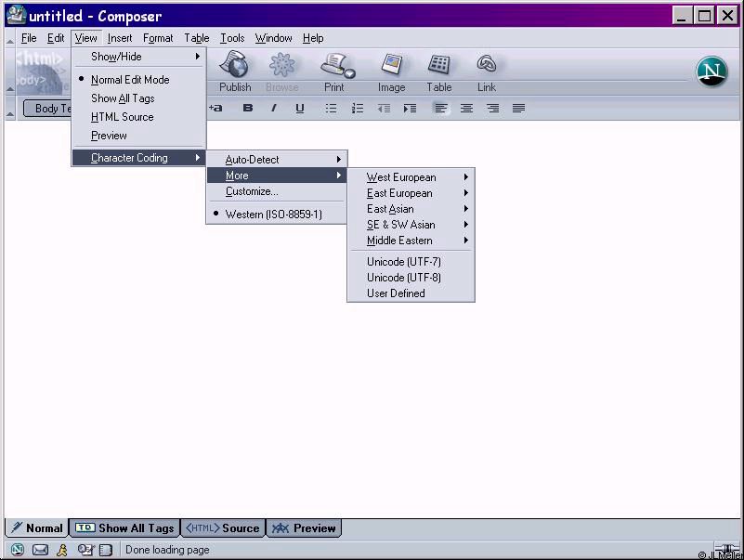Toggle bold formatting

coord(248,109)
